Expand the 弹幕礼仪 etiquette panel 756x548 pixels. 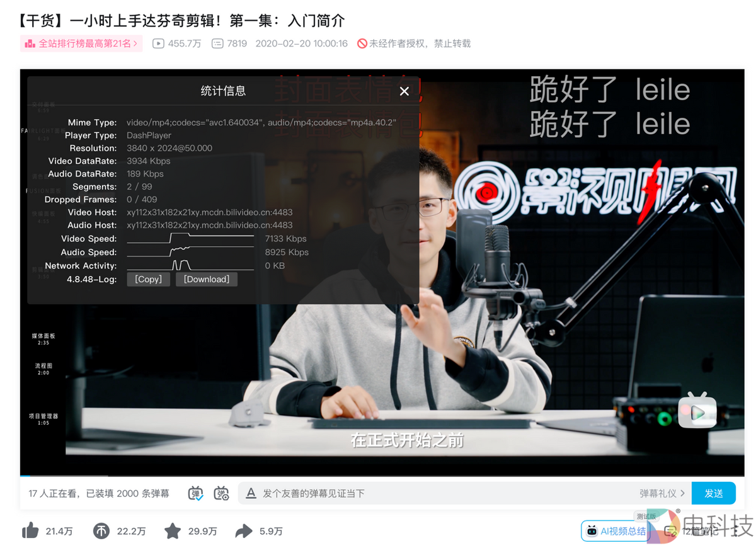tap(661, 493)
